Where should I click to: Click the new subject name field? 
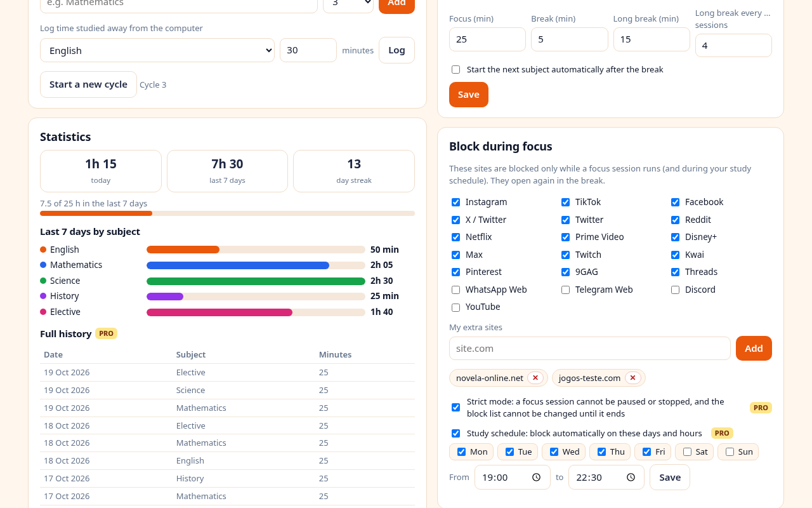[x=179, y=4]
